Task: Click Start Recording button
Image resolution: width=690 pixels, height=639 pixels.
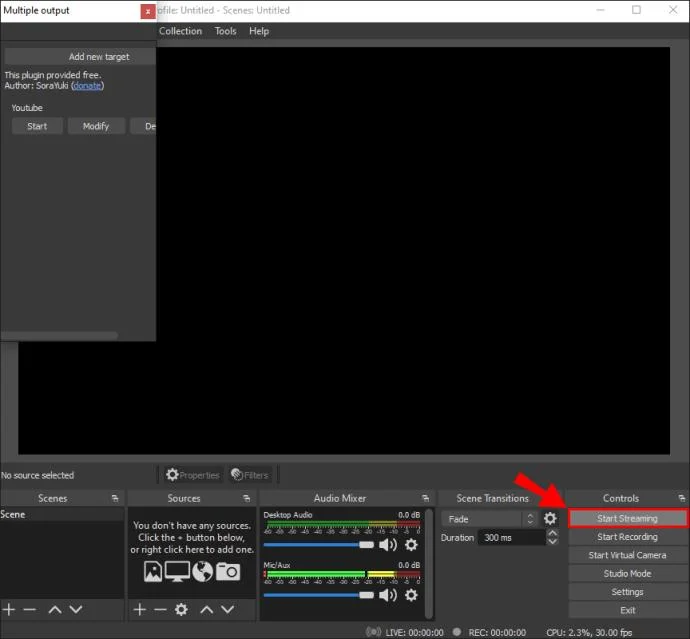Action: click(x=628, y=537)
